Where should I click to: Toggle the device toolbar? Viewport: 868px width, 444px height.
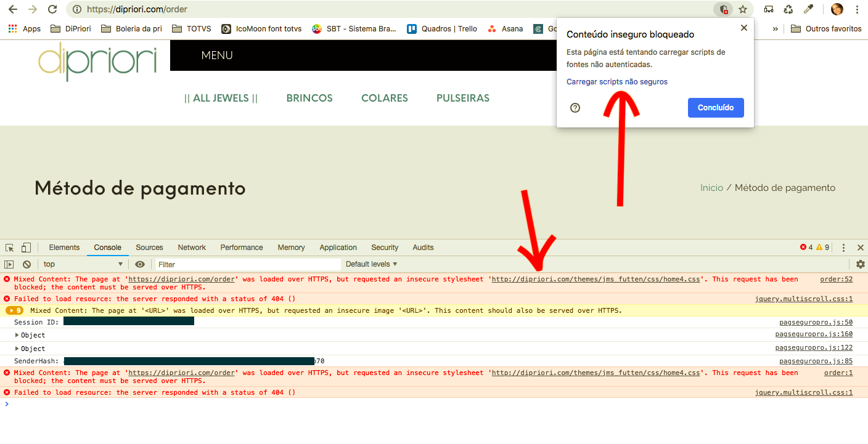point(26,248)
